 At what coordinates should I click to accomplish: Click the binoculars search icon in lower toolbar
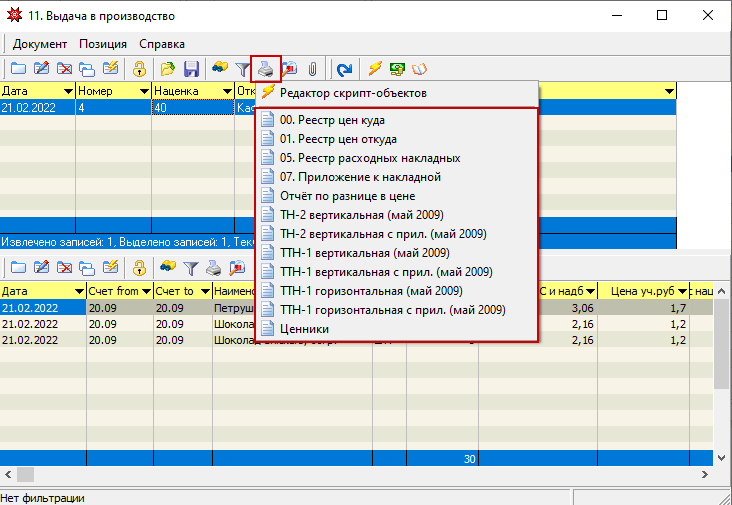(167, 267)
